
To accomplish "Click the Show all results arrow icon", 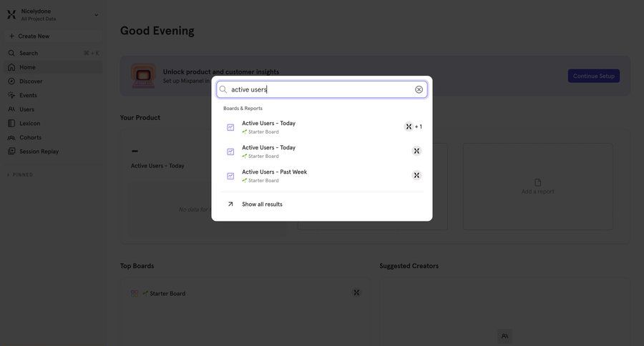I will (230, 204).
